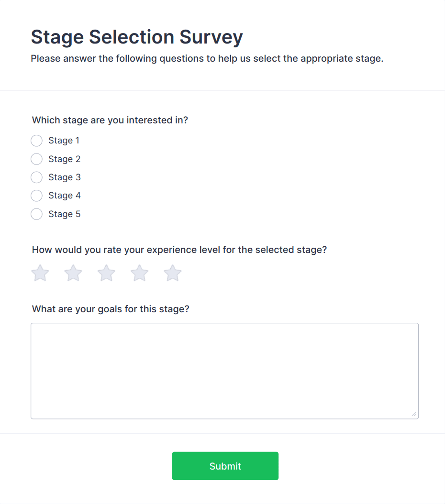445x504 pixels.
Task: Rate experience as one star
Action: (40, 274)
